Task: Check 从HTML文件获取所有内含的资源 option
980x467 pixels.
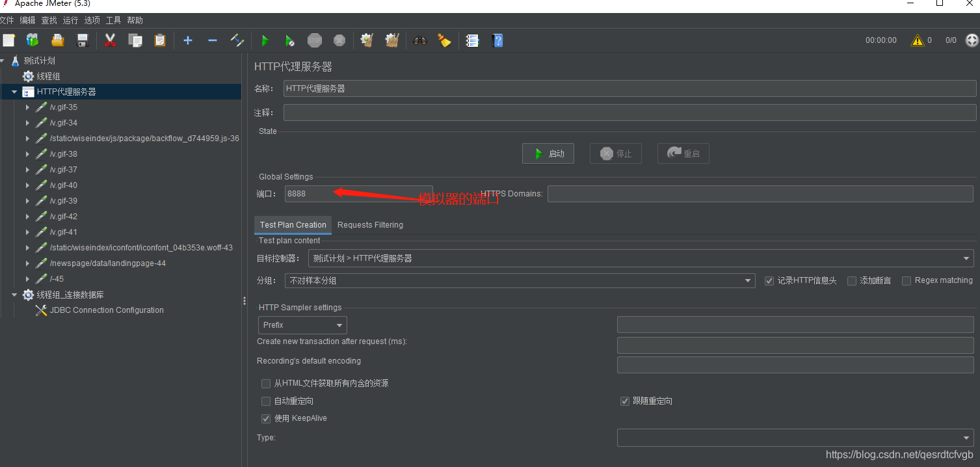Action: 266,384
